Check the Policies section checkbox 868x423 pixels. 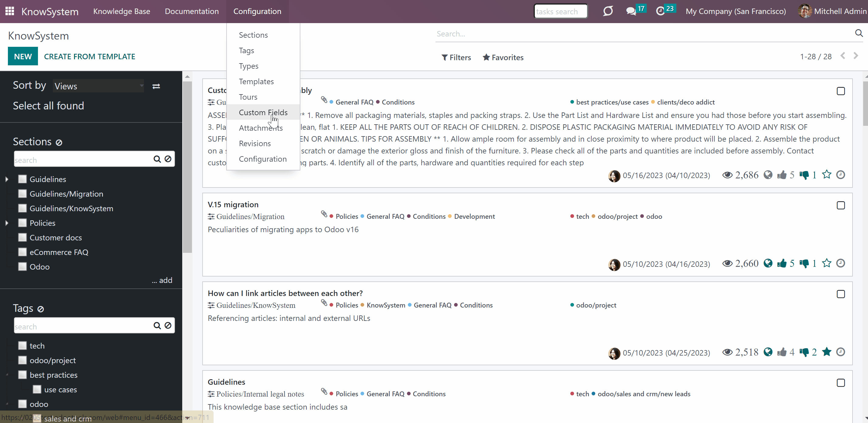(22, 223)
